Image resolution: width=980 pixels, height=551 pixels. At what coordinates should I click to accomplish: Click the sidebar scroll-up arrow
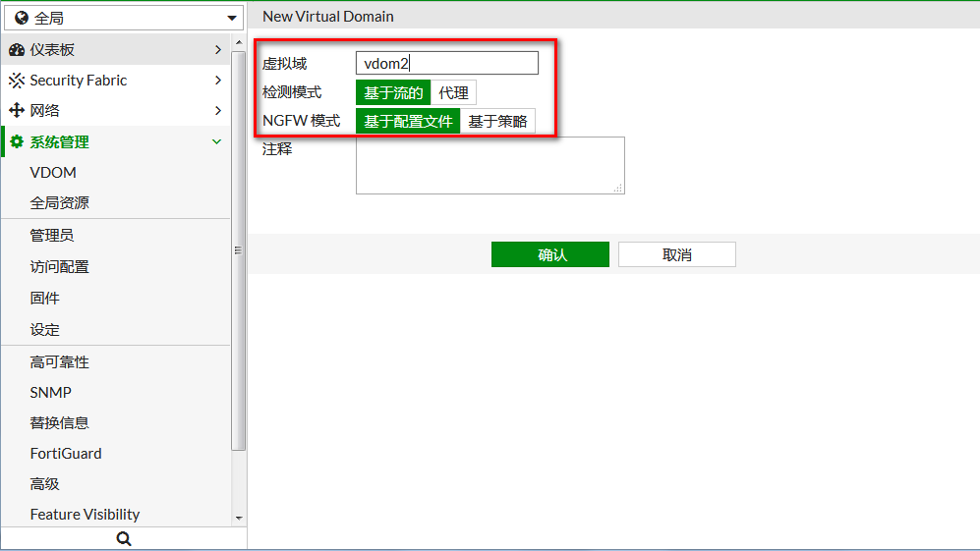click(239, 42)
